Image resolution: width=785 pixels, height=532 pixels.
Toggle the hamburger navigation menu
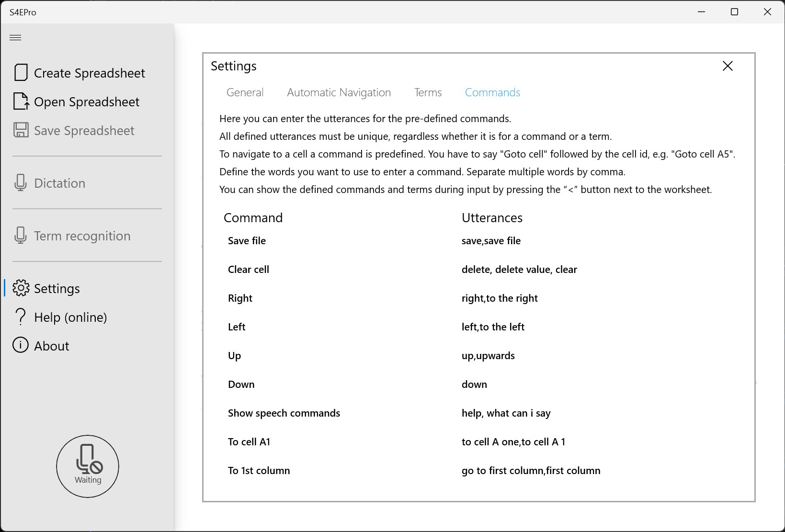coord(15,37)
